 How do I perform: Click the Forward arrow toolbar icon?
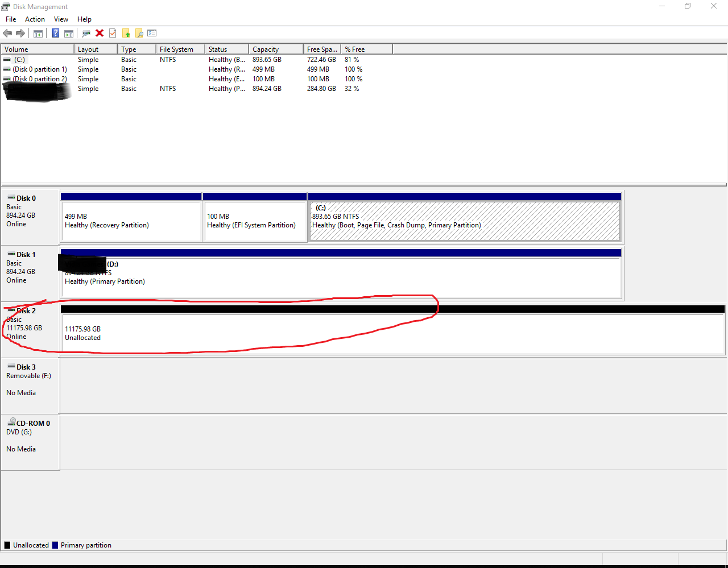(20, 34)
